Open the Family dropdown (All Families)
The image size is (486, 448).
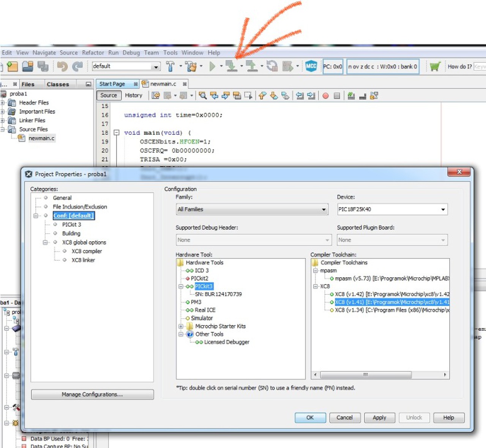click(x=252, y=209)
